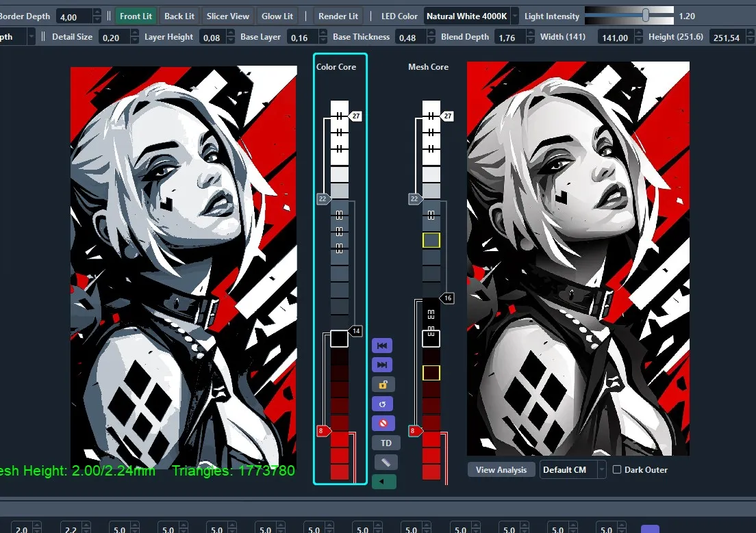Image resolution: width=756 pixels, height=533 pixels.
Task: Select the 22 marker on Color Core
Action: (323, 198)
